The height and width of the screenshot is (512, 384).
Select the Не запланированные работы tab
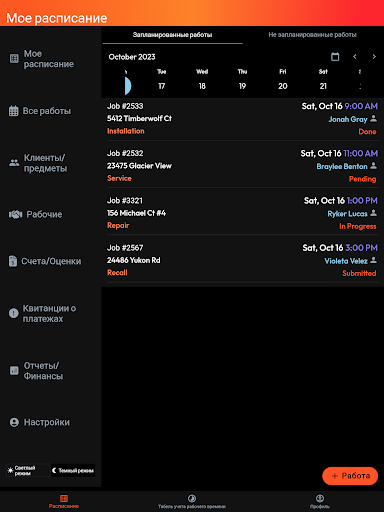point(312,35)
